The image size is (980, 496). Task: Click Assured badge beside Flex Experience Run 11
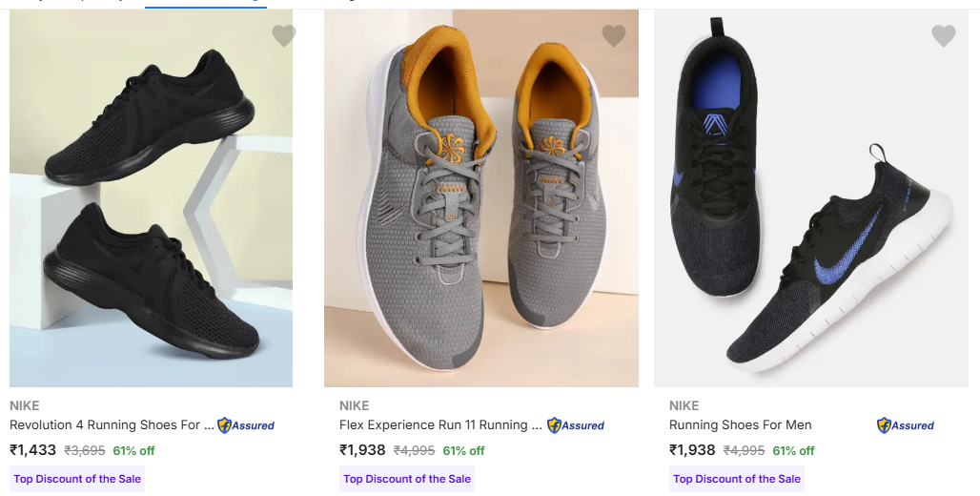576,425
